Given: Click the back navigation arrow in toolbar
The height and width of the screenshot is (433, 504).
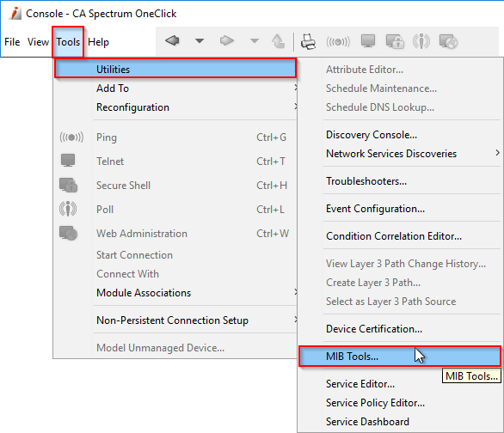Looking at the screenshot, I should [x=172, y=40].
